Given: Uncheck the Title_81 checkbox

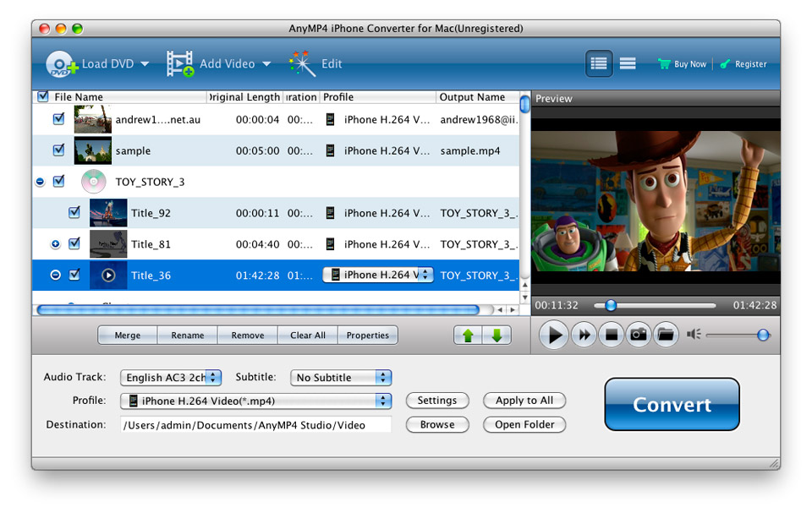Looking at the screenshot, I should (x=74, y=243).
